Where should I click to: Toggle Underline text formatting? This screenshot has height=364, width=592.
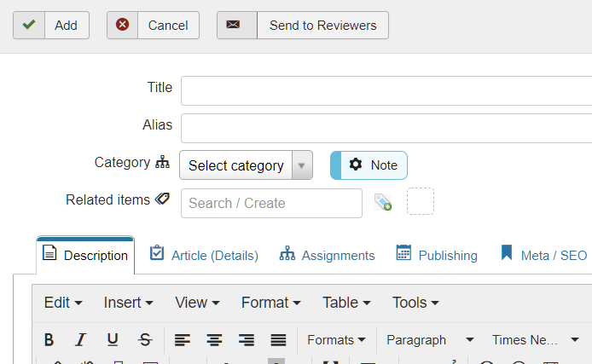113,340
